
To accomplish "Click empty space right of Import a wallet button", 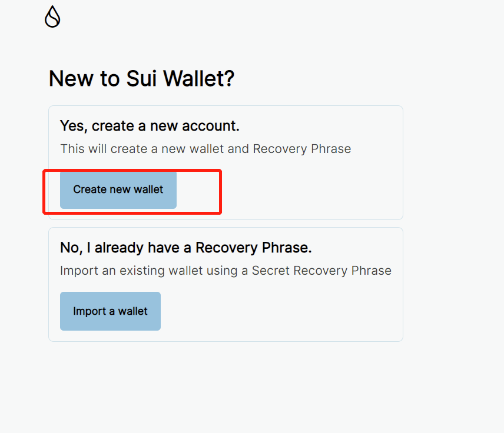I will pos(277,311).
